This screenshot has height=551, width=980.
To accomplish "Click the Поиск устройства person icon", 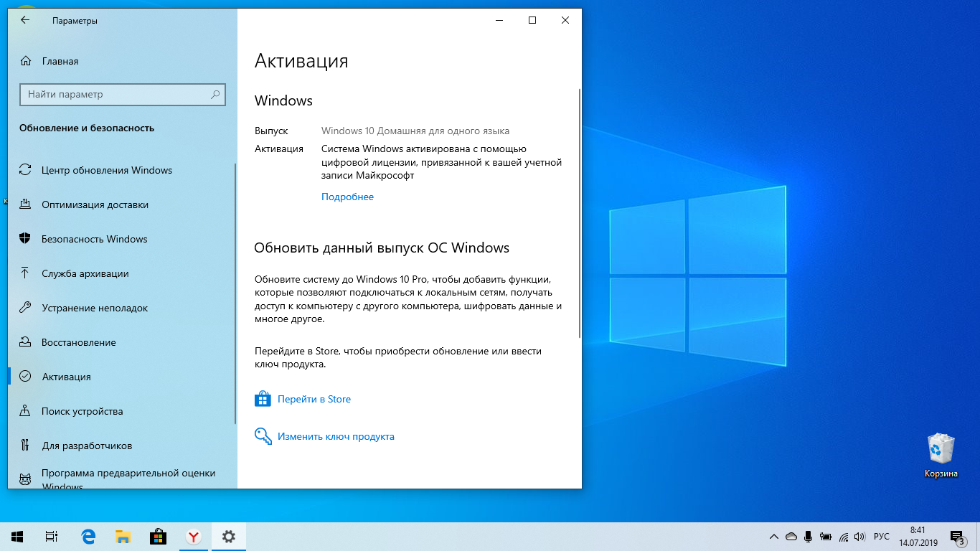I will [25, 411].
